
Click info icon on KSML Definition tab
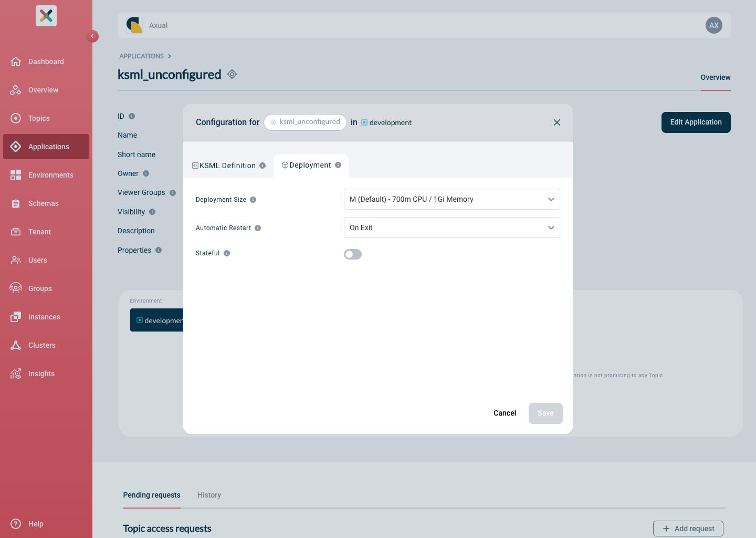tap(262, 165)
